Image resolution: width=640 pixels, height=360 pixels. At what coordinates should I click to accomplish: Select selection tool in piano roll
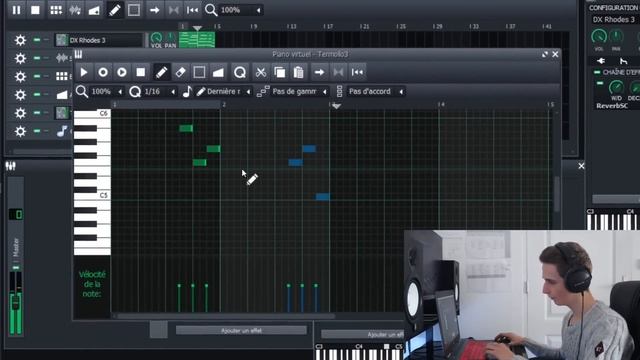pos(199,72)
